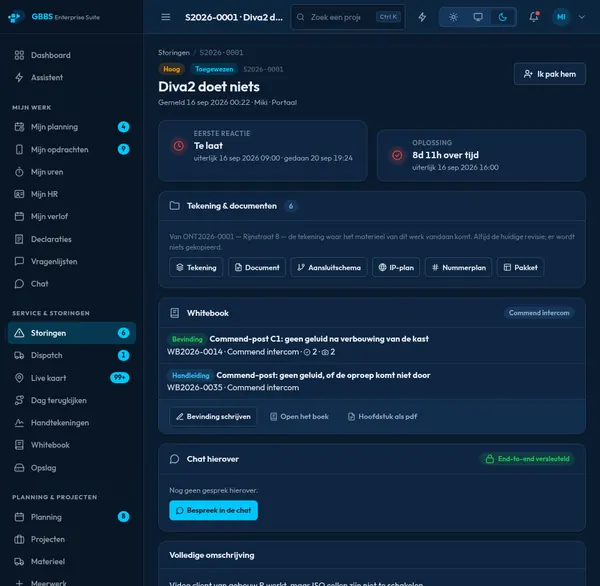600x586 pixels.
Task: Go to Mijn HR
Action: point(72,194)
